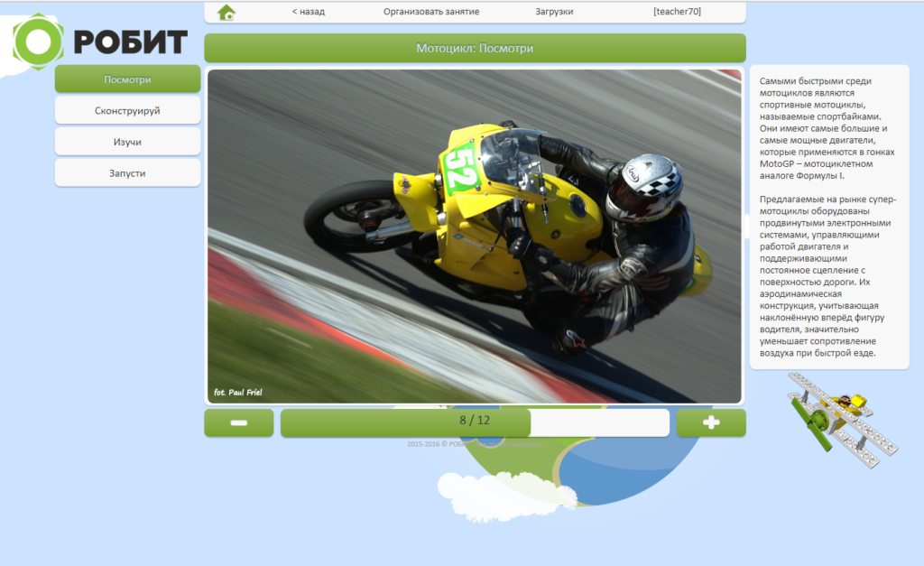Image resolution: width=924 pixels, height=566 pixels.
Task: Select the 'Посмотри' sidebar tab
Action: (x=127, y=79)
